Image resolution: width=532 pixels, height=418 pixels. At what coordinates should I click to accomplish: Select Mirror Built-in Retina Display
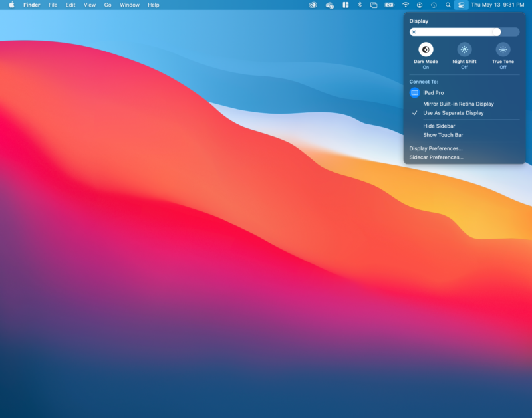click(x=458, y=104)
